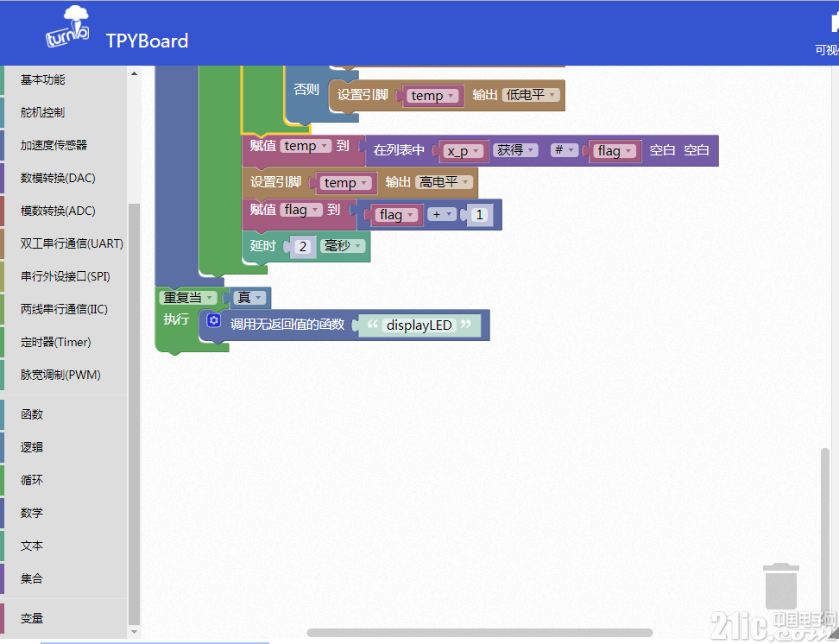Open the 真 boolean value dropdown
This screenshot has height=644, width=839.
point(249,297)
